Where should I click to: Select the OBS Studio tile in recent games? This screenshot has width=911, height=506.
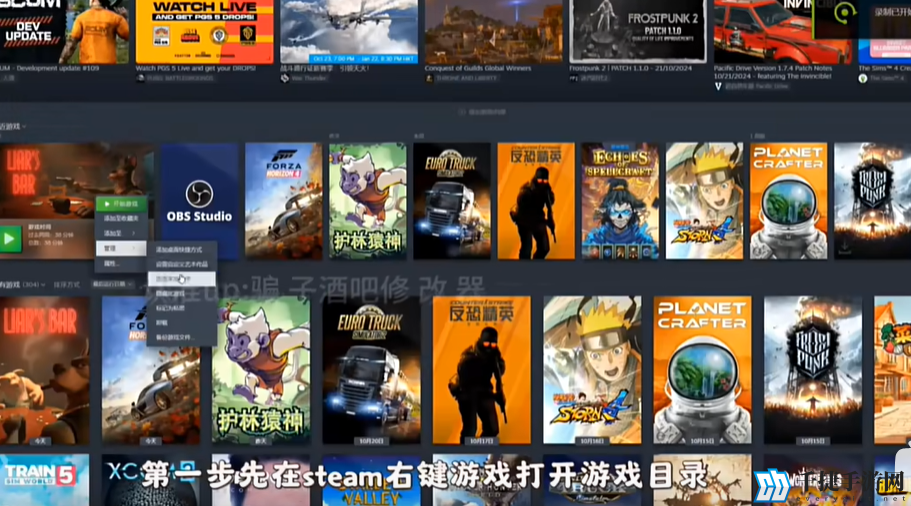[199, 201]
